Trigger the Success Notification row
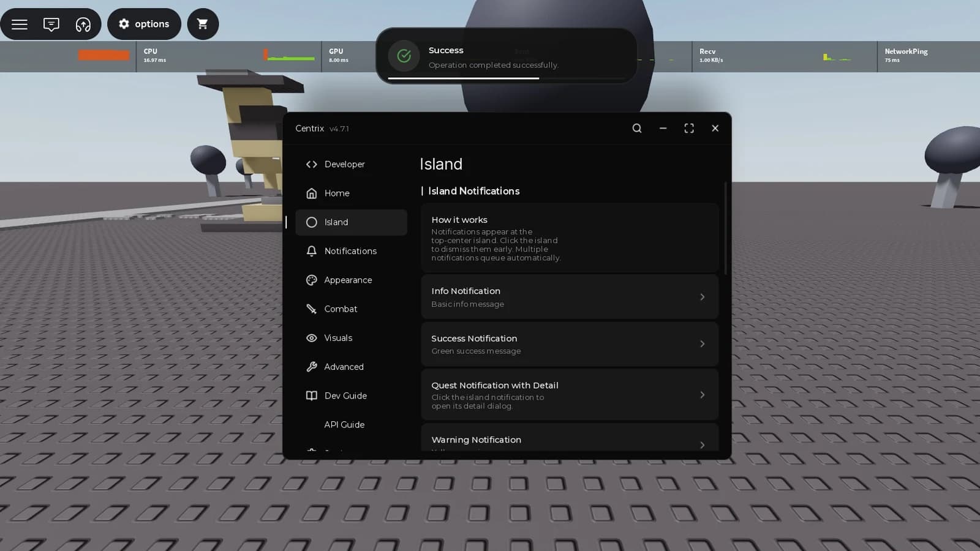The width and height of the screenshot is (980, 551). (x=570, y=344)
